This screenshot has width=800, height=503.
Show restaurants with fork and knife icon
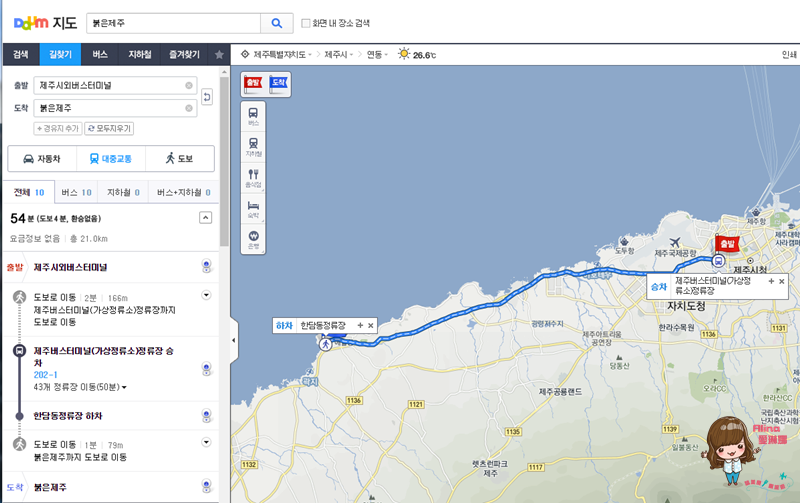click(253, 178)
